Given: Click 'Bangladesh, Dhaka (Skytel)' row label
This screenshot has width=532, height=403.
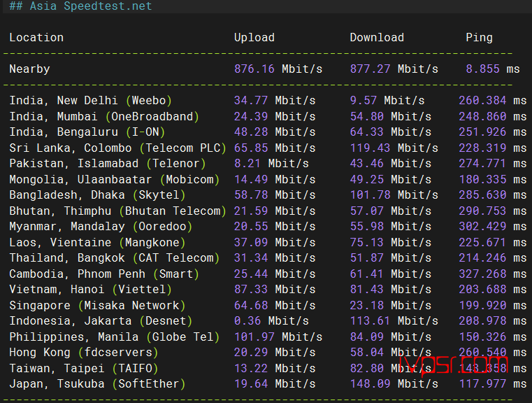Looking at the screenshot, I should click(97, 195).
